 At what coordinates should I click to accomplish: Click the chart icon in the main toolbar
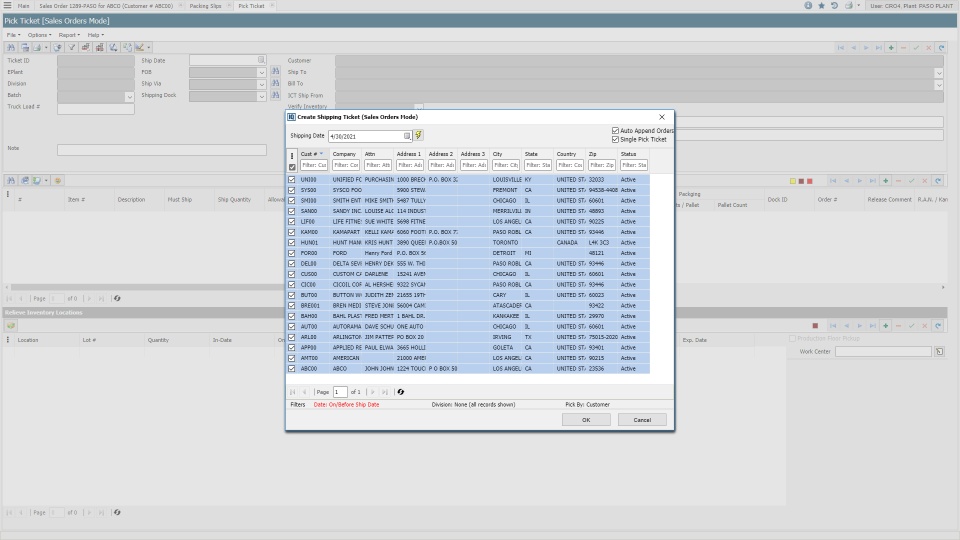(140, 47)
